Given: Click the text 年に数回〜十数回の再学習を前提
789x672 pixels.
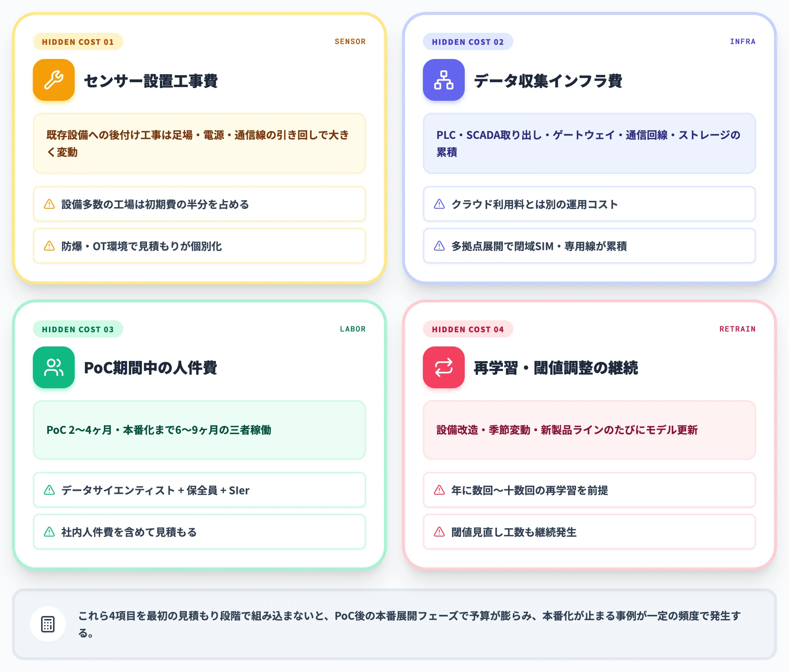Looking at the screenshot, I should click(x=530, y=490).
